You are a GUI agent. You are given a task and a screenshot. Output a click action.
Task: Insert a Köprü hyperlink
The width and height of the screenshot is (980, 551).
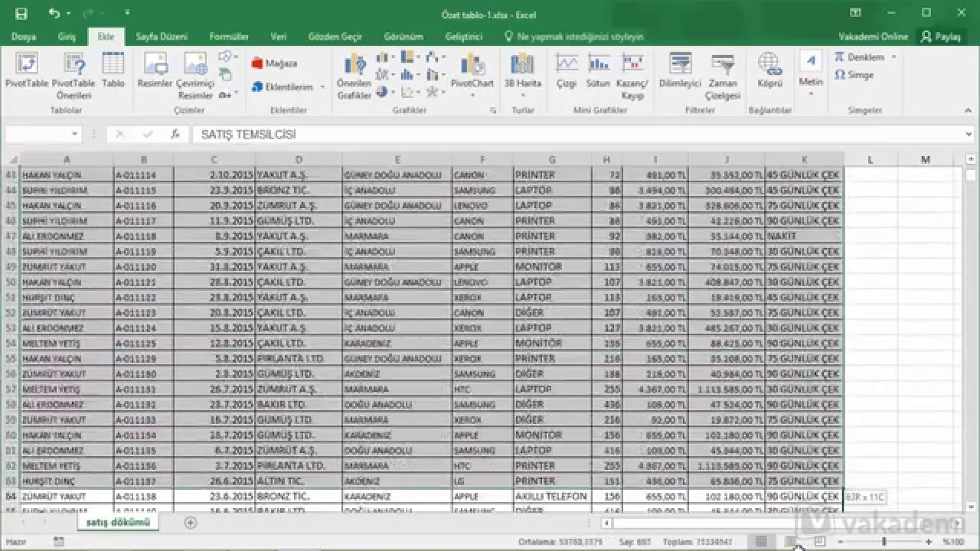769,70
